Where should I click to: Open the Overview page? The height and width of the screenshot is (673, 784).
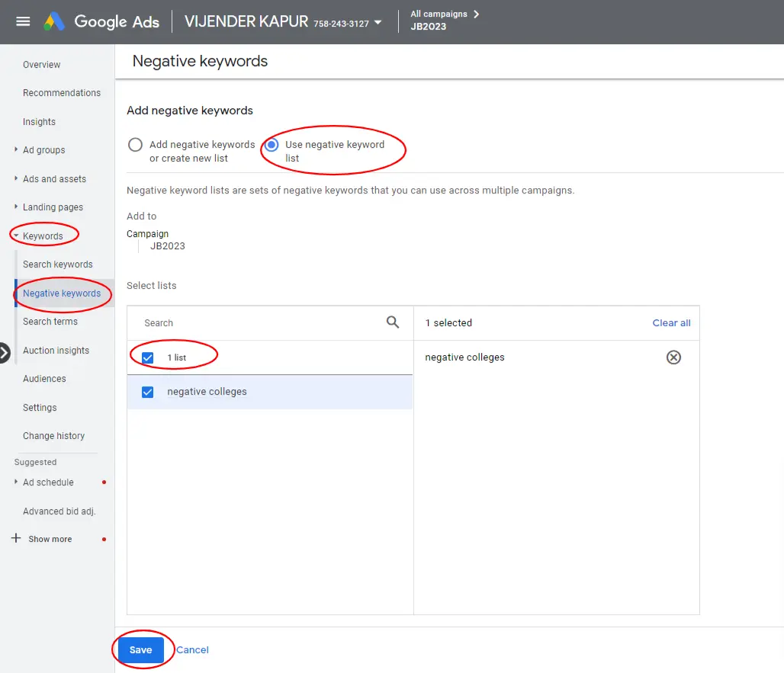pyautogui.click(x=41, y=65)
